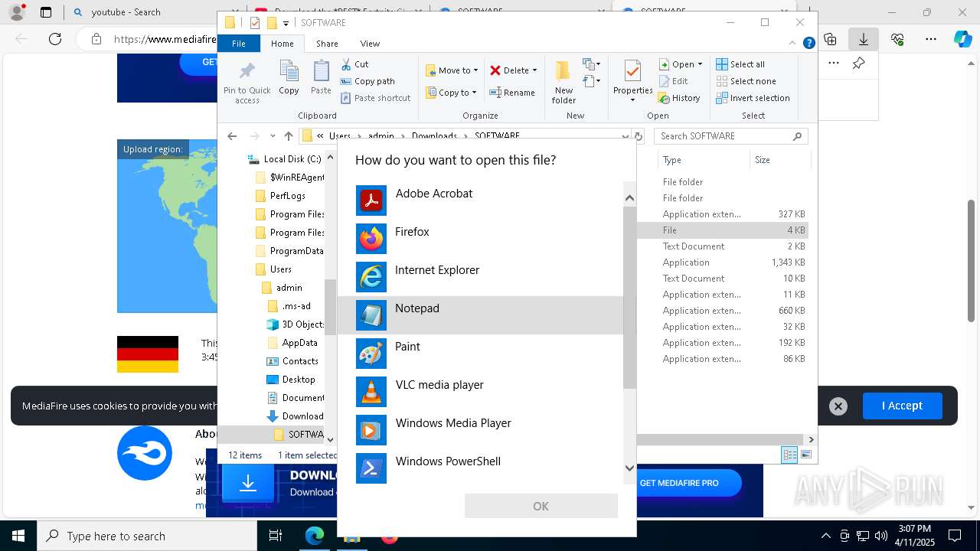Screen dimensions: 980x551
Task: Open the recent locations dropdown
Action: click(273, 136)
